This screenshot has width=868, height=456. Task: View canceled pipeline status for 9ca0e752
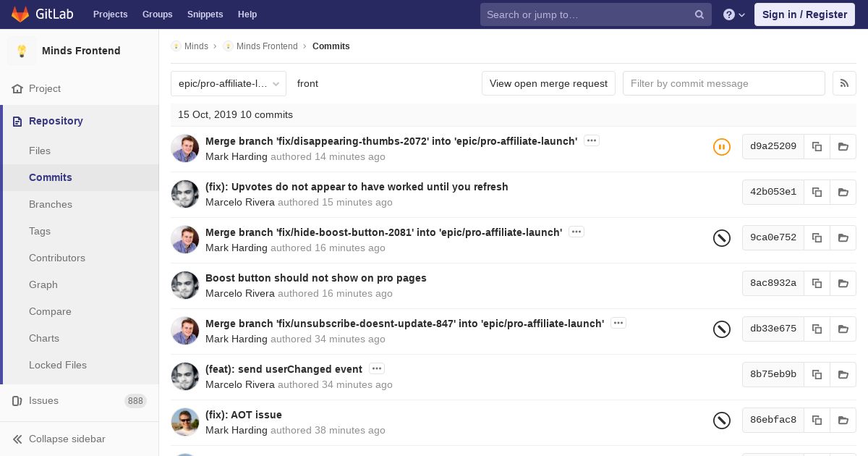click(722, 238)
